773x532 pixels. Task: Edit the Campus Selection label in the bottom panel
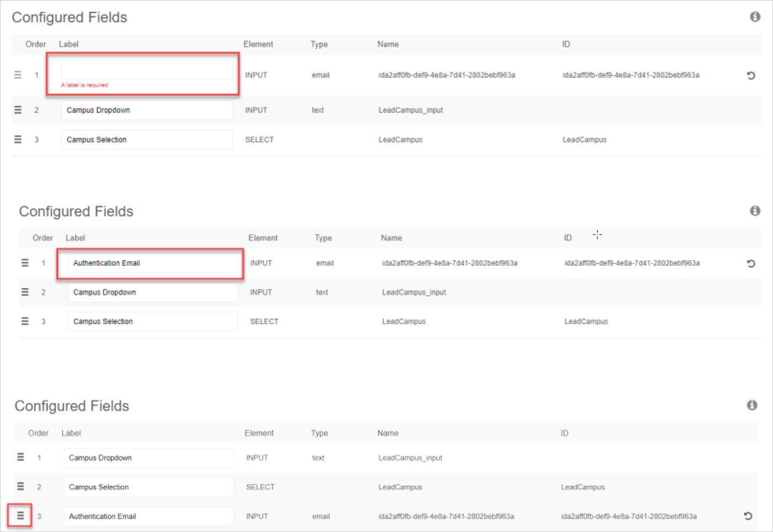[148, 487]
